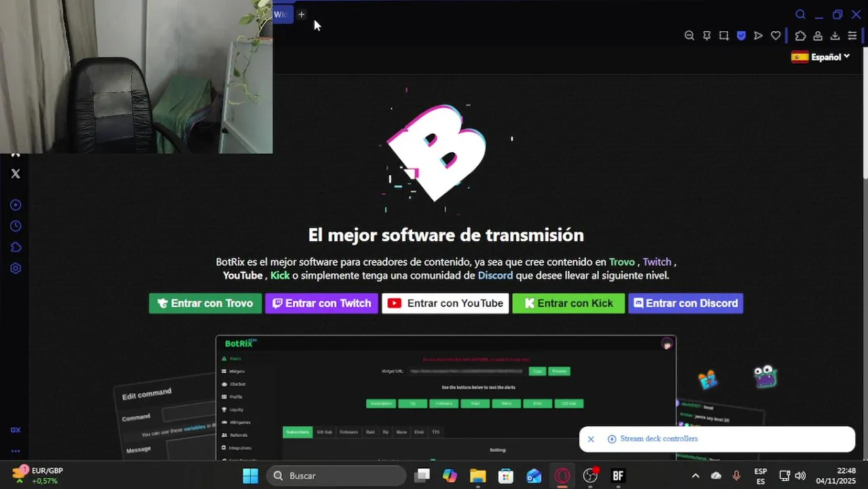Open the Windows Start menu
This screenshot has width=868, height=489.
[x=251, y=476]
